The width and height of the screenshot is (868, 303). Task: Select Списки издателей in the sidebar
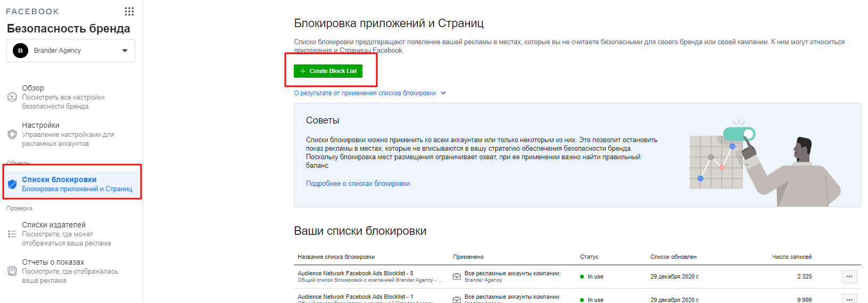54,225
